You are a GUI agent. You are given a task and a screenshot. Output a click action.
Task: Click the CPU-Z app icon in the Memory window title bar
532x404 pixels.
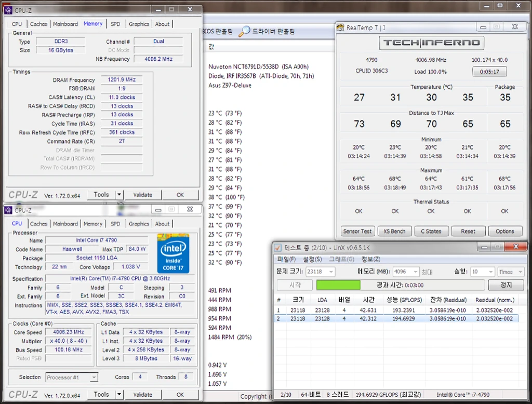tap(8, 10)
